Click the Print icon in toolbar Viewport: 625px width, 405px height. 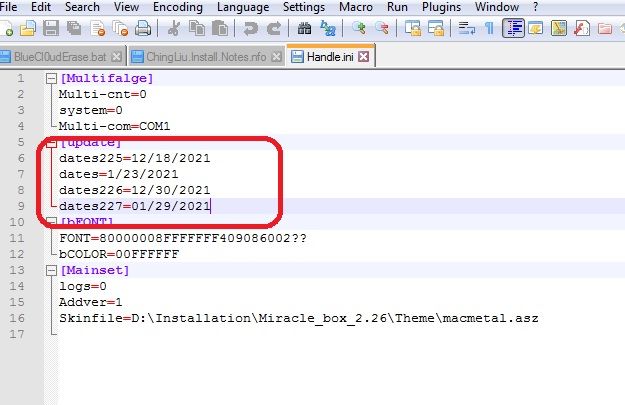click(x=143, y=30)
